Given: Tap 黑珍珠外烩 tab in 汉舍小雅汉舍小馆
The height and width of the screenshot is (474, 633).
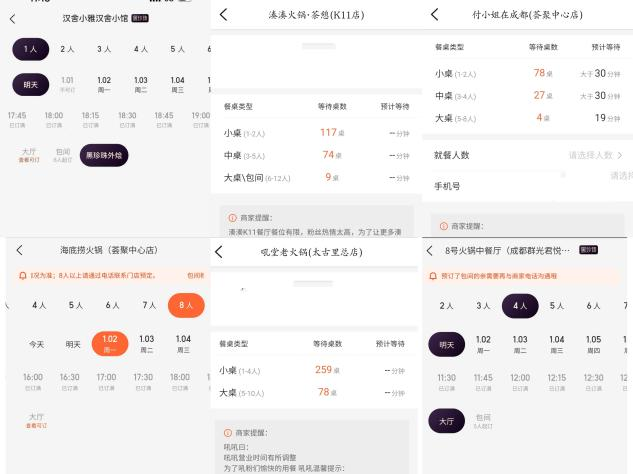Looking at the screenshot, I should (x=104, y=155).
